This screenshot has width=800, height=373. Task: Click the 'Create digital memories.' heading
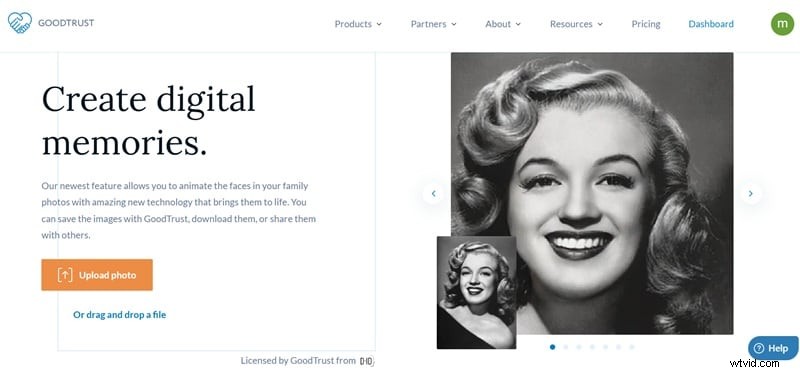click(148, 120)
